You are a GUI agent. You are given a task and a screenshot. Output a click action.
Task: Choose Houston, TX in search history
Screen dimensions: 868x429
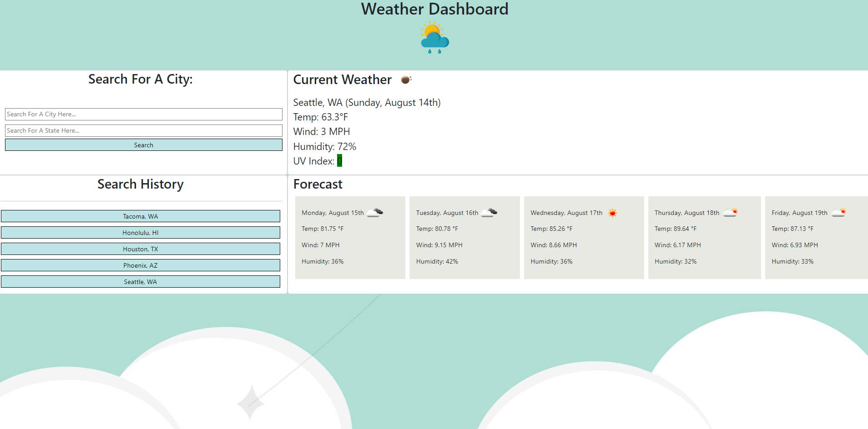(140, 249)
